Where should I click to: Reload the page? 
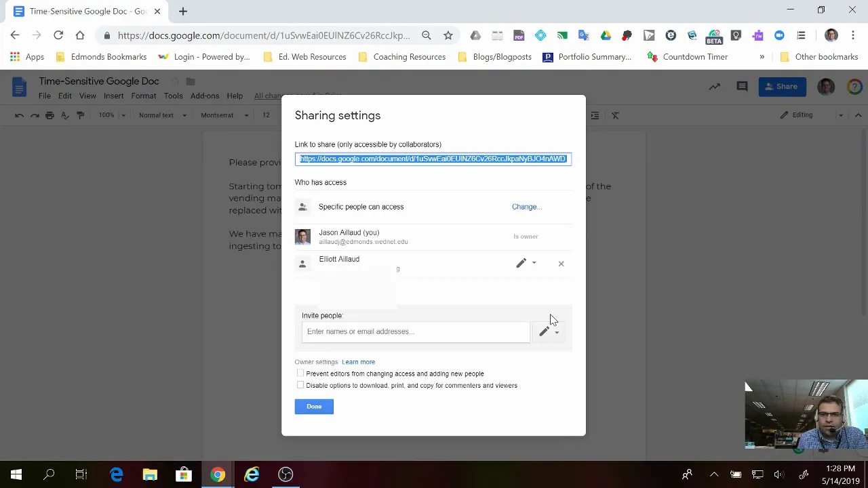pos(58,35)
